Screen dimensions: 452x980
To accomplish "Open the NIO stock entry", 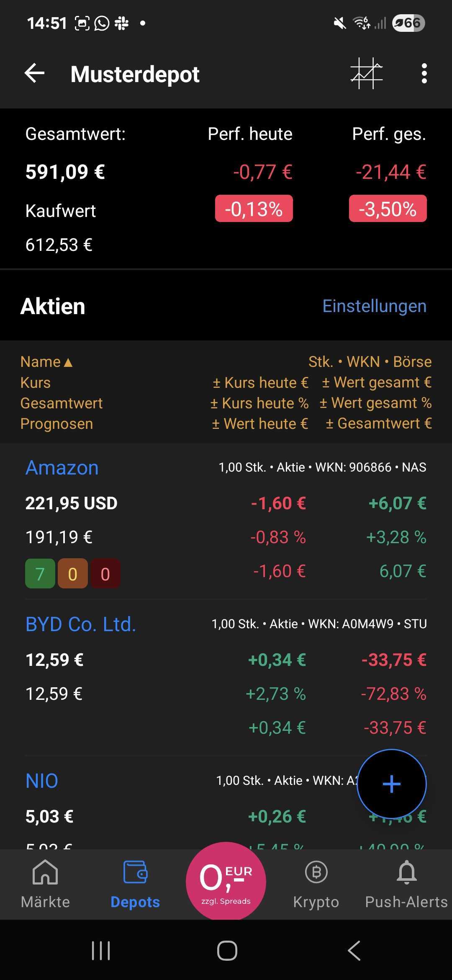I will [42, 781].
